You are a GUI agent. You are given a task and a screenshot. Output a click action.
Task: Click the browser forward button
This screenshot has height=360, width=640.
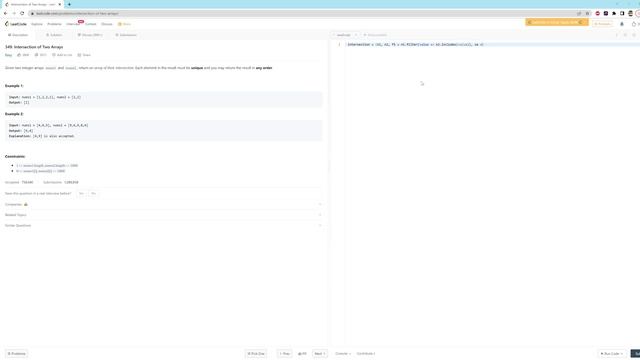tap(13, 13)
